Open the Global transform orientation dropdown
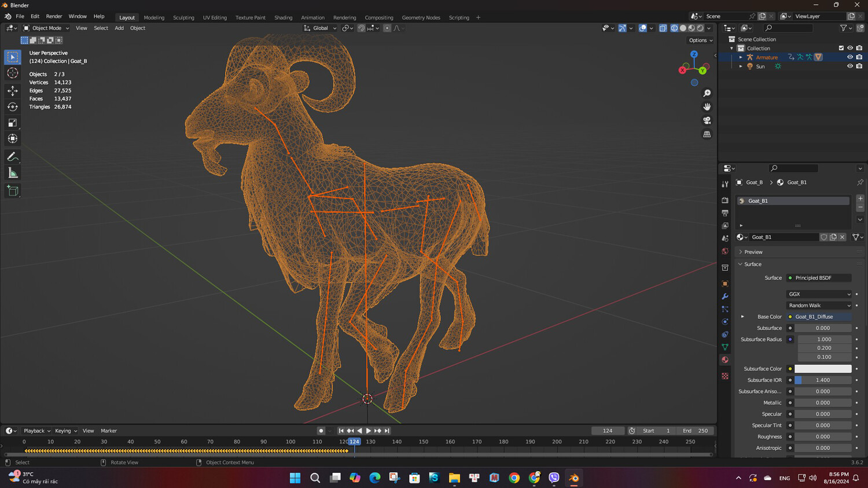 pyautogui.click(x=320, y=28)
